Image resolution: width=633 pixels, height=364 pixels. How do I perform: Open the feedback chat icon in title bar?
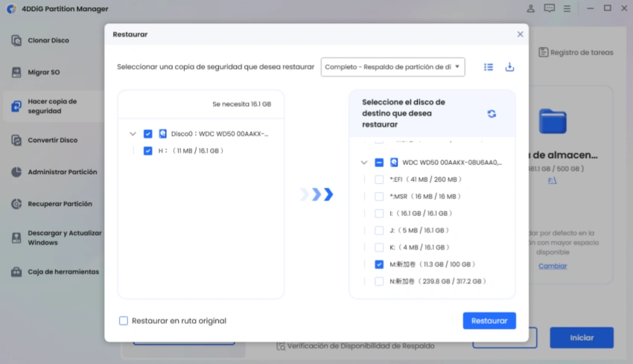coord(549,8)
